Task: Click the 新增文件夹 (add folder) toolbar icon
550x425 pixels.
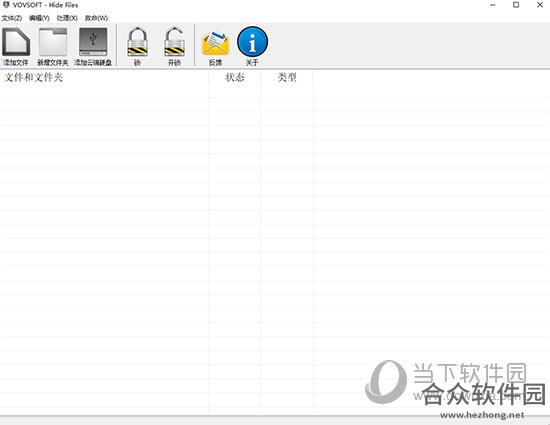Action: click(53, 42)
